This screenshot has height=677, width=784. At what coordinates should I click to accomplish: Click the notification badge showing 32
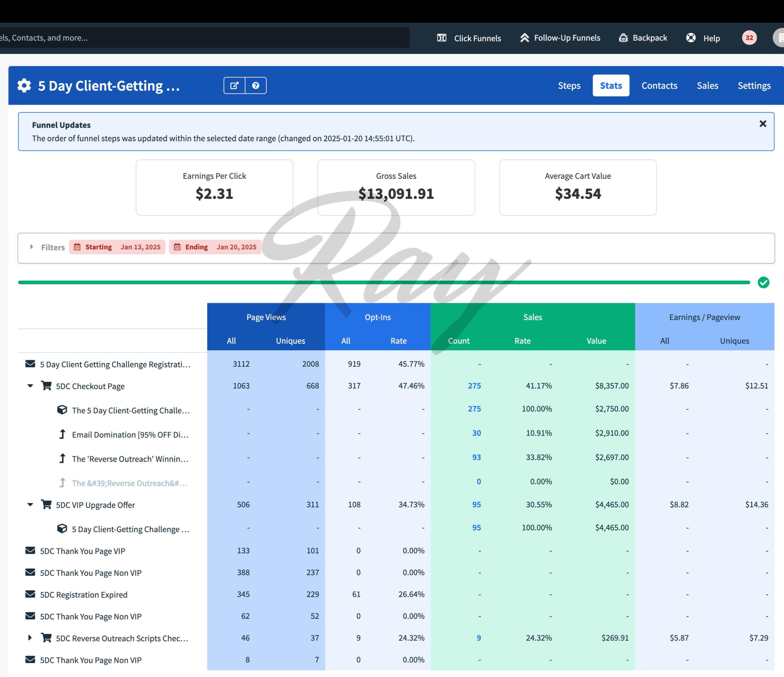749,38
